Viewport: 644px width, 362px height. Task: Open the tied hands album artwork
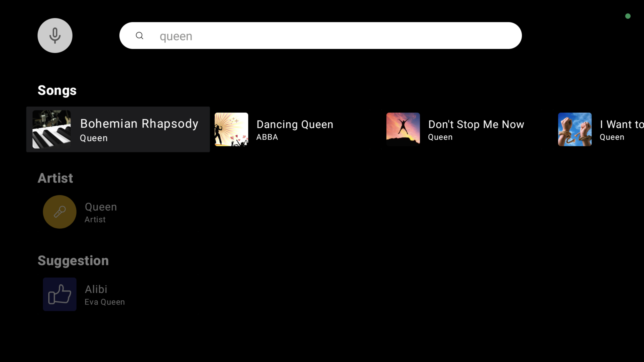575,129
